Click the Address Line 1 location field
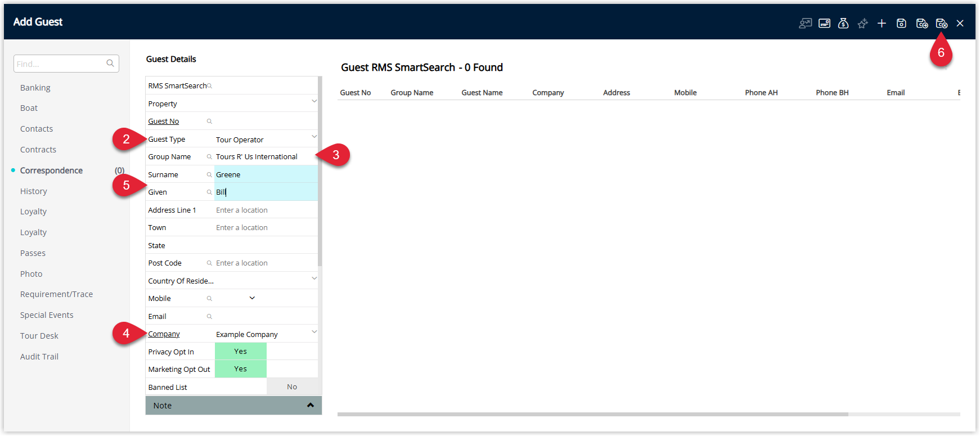This screenshot has width=980, height=436. [x=266, y=210]
